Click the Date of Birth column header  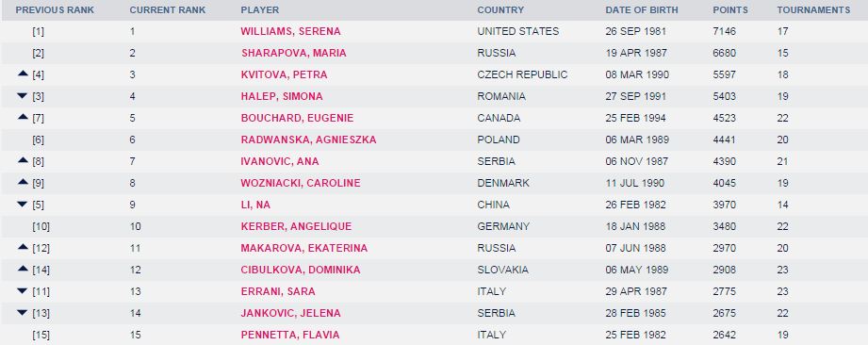(x=642, y=10)
